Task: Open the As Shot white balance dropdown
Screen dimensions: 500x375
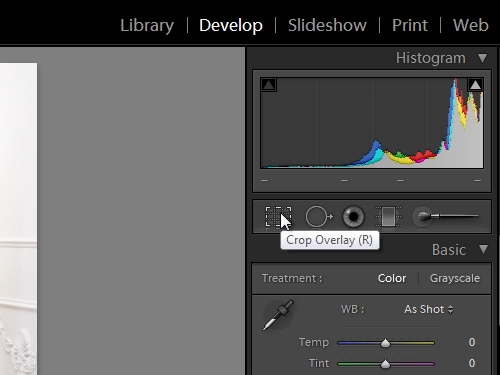Action: point(429,309)
